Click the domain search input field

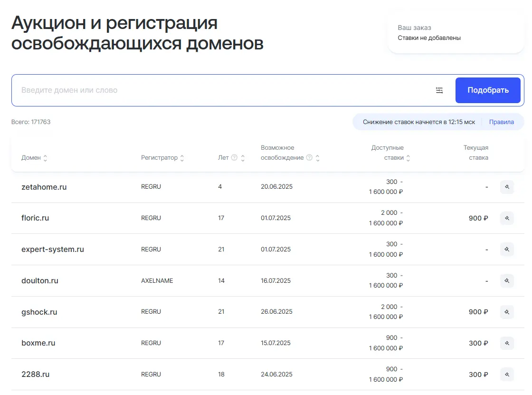point(190,90)
